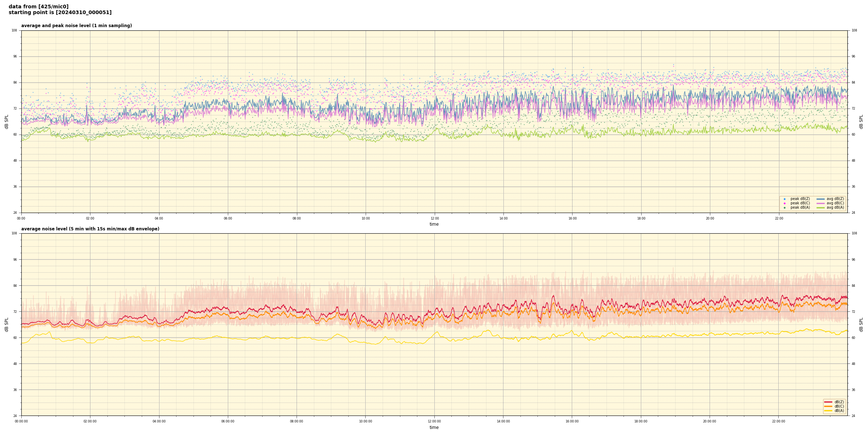Click the 12:00 tick label on upper chart

pos(434,218)
